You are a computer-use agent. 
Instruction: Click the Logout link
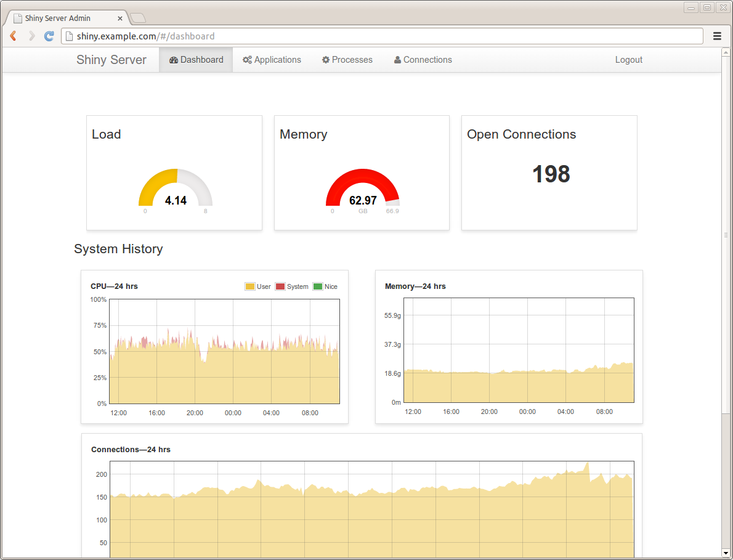click(x=628, y=59)
